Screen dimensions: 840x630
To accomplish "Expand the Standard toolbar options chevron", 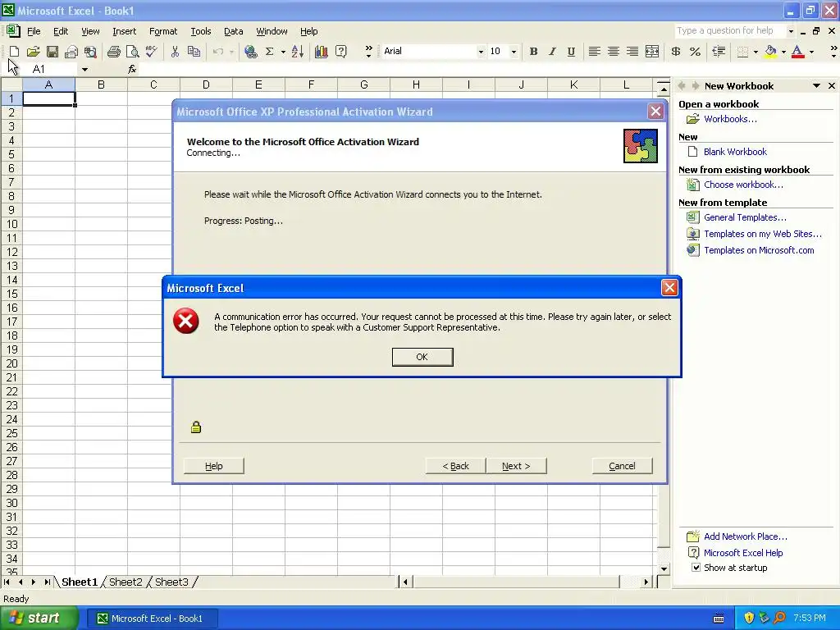I will click(368, 52).
